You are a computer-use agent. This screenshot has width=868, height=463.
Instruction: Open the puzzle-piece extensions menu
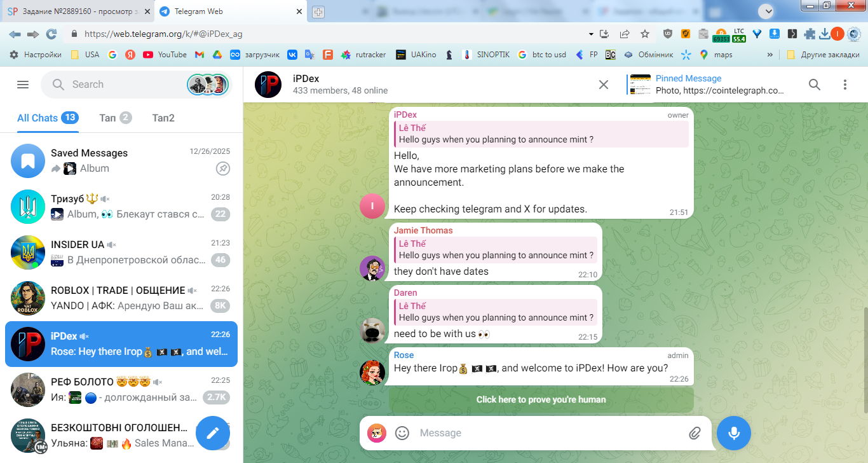[810, 34]
